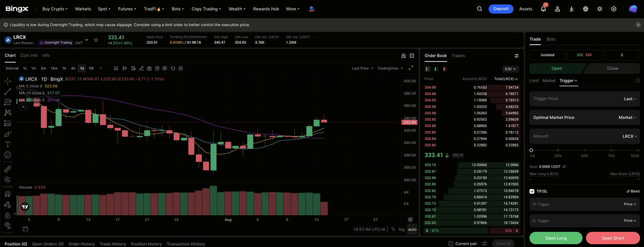Select the ruler measure tool
The image size is (644, 247).
click(8, 169)
